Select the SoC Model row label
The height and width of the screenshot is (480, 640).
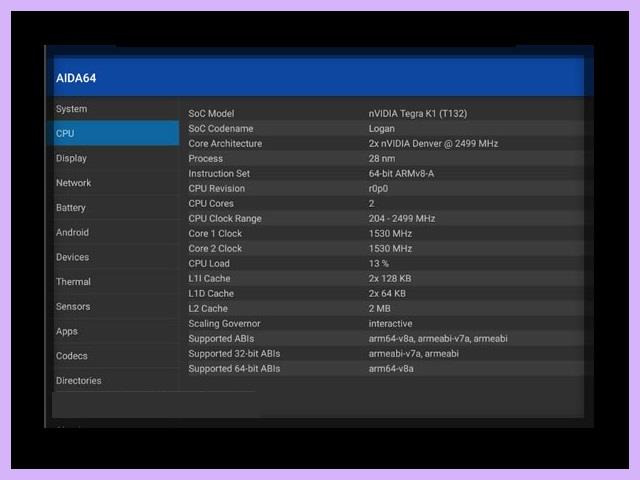click(x=211, y=113)
